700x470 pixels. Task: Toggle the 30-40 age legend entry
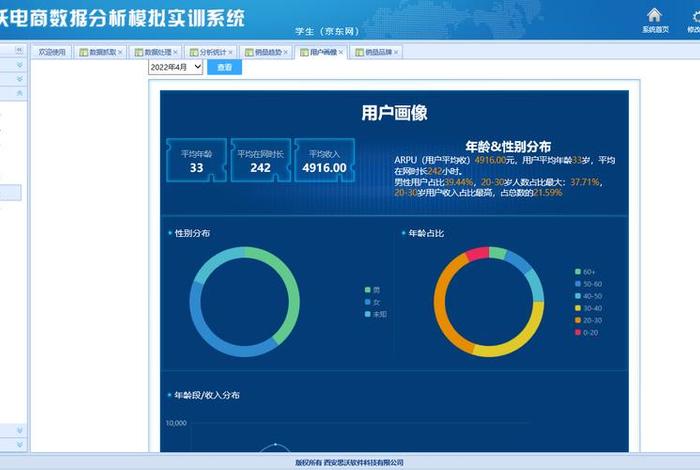[588, 308]
